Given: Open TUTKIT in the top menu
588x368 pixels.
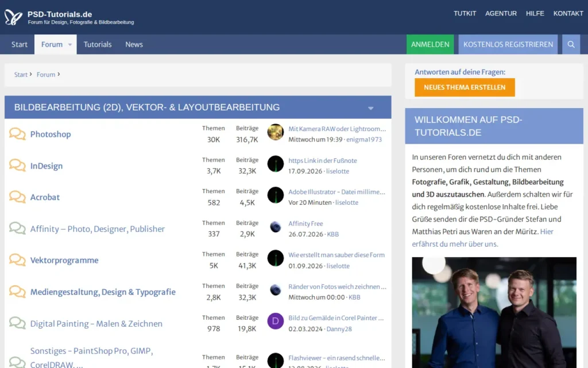Looking at the screenshot, I should 465,14.
